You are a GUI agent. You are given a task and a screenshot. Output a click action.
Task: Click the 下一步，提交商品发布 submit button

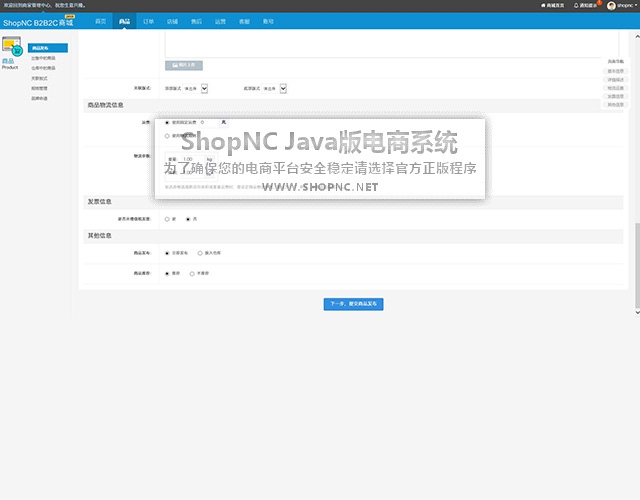click(353, 304)
